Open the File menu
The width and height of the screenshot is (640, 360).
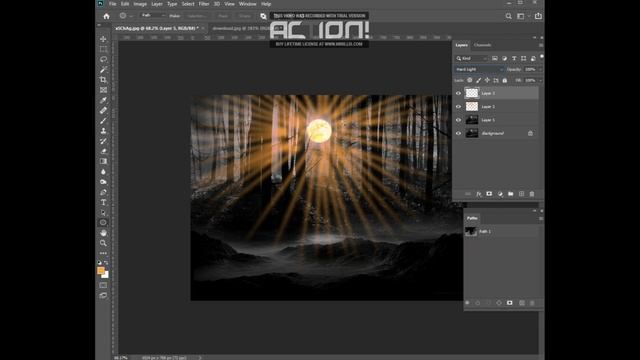(x=113, y=4)
